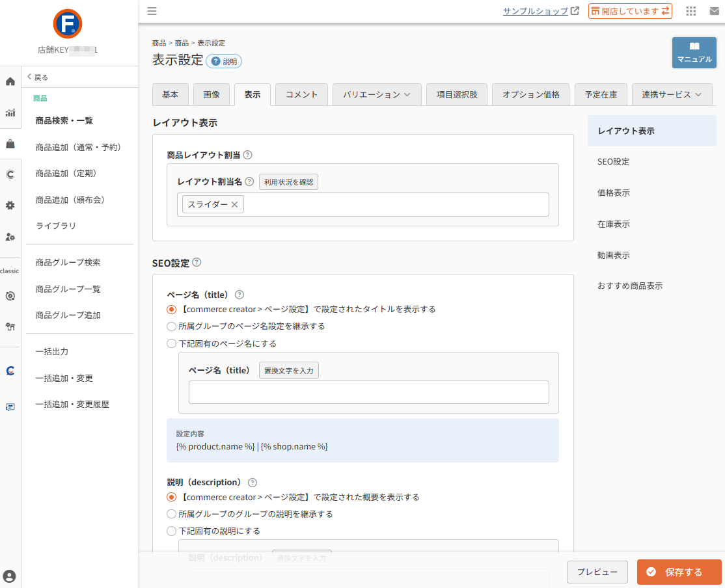This screenshot has height=588, width=725.
Task: Click the classic section cart icon
Action: pyautogui.click(x=10, y=327)
